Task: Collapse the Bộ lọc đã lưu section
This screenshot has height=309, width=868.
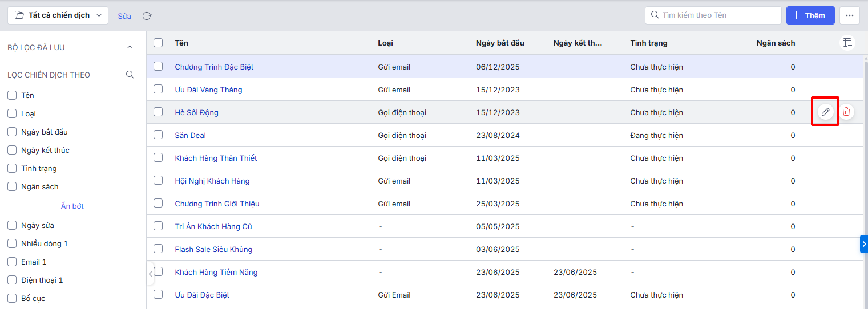Action: [x=130, y=47]
